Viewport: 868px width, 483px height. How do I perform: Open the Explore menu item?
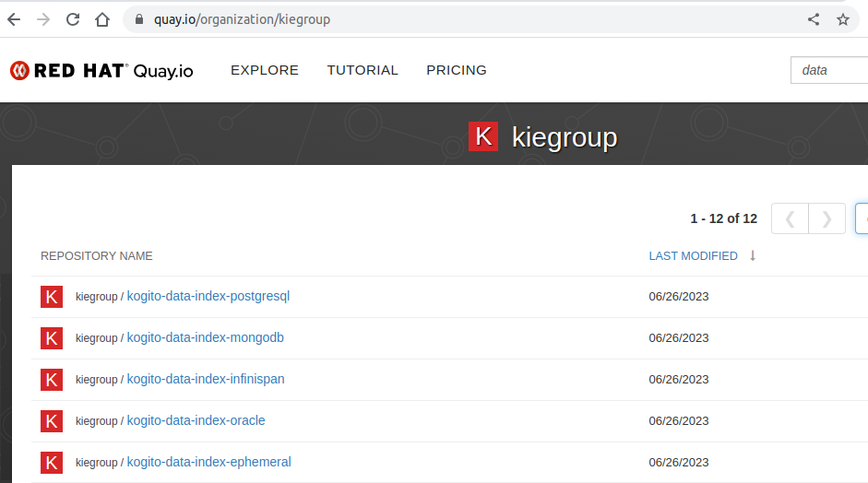tap(265, 70)
